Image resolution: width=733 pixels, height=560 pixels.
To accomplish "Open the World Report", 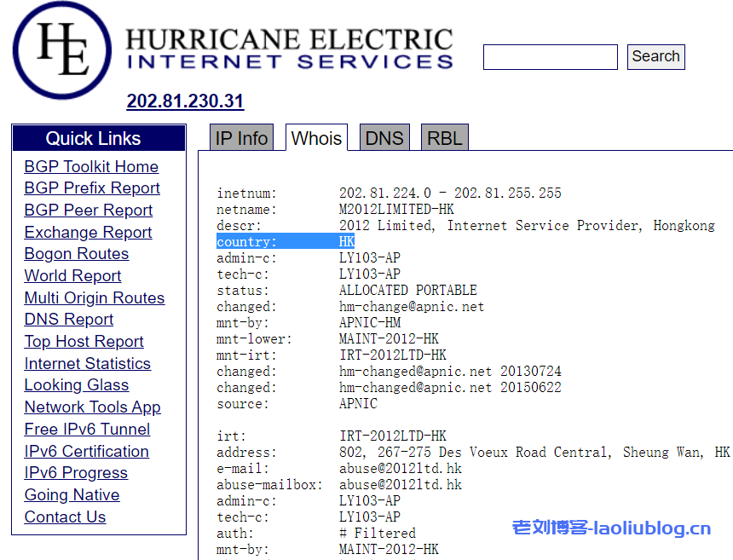I will 72,275.
